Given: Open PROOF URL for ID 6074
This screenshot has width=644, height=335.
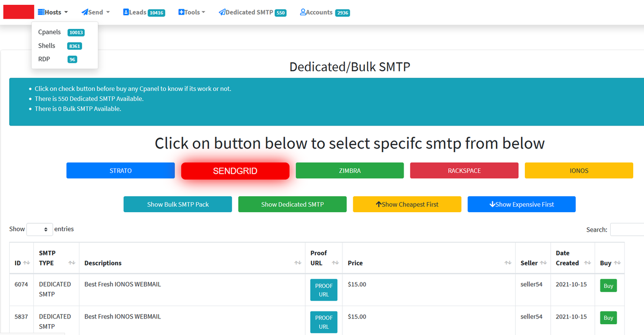Looking at the screenshot, I should [x=324, y=290].
